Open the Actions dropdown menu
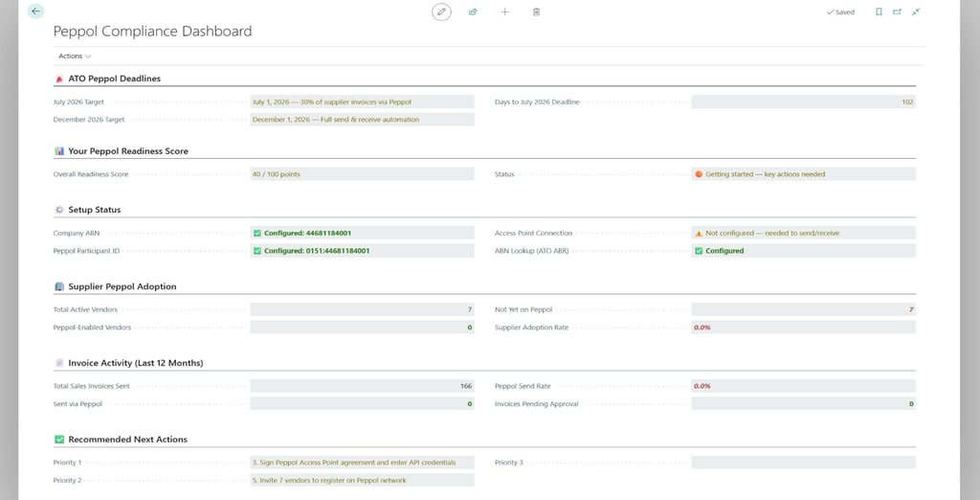This screenshot has width=980, height=500. [76, 57]
